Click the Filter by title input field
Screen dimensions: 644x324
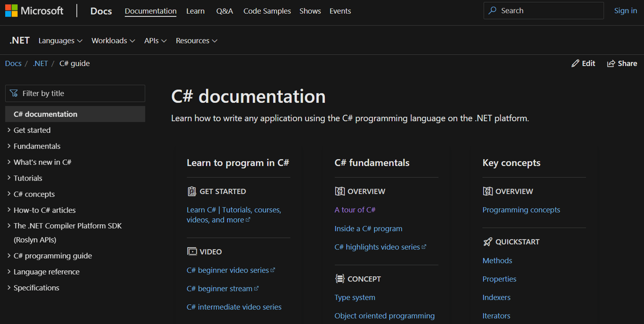pyautogui.click(x=75, y=93)
